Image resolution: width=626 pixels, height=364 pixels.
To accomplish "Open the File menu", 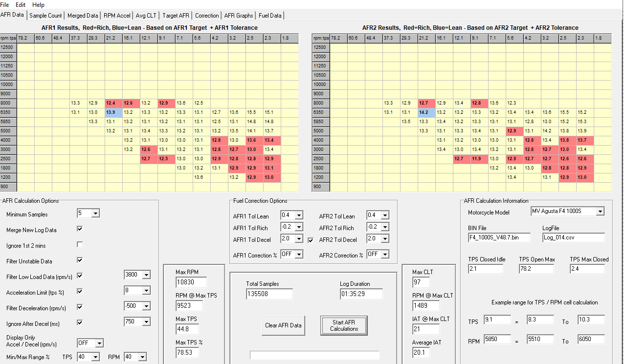I will [x=5, y=4].
